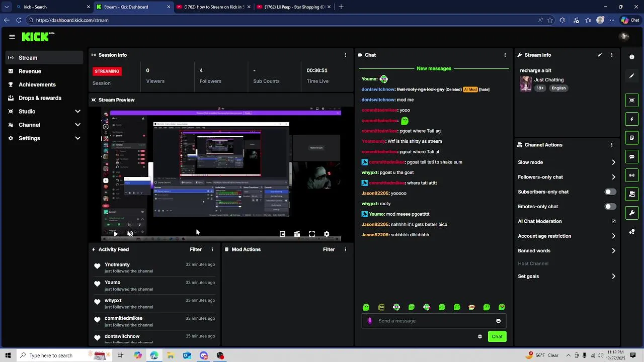
Task: Open AI Chat Moderation external link icon
Action: (x=614, y=221)
